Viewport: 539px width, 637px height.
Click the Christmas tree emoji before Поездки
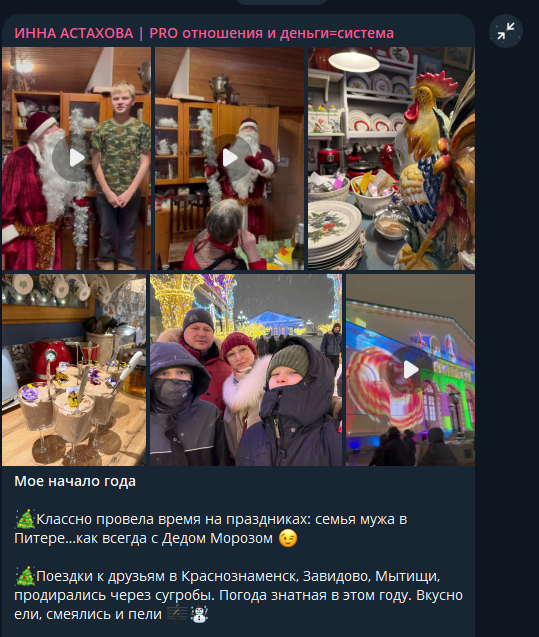point(25,576)
